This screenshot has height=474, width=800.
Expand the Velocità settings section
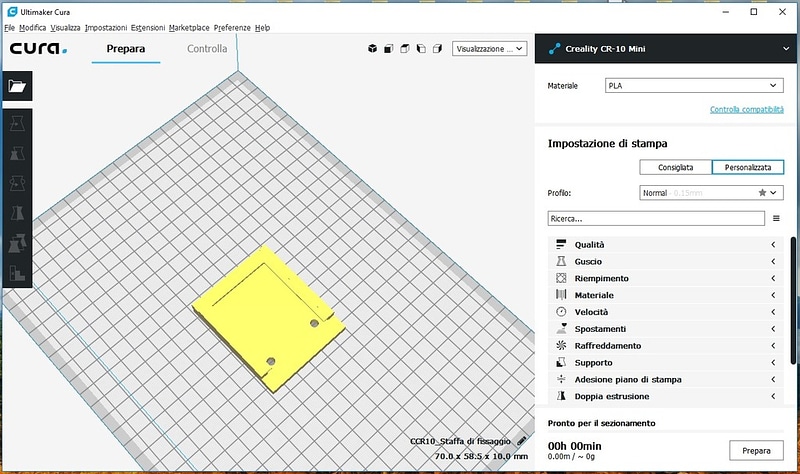coord(665,312)
